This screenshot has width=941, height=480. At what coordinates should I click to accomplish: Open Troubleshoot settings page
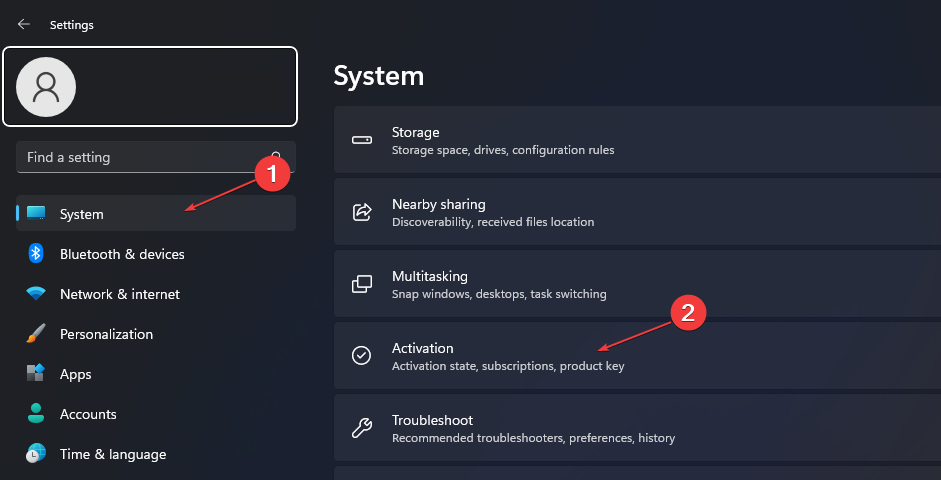pos(637,428)
